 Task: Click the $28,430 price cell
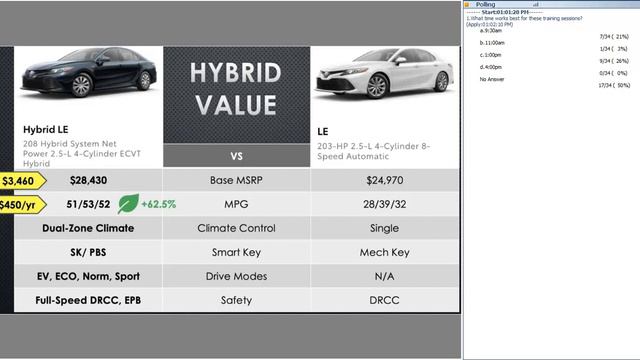(88, 180)
